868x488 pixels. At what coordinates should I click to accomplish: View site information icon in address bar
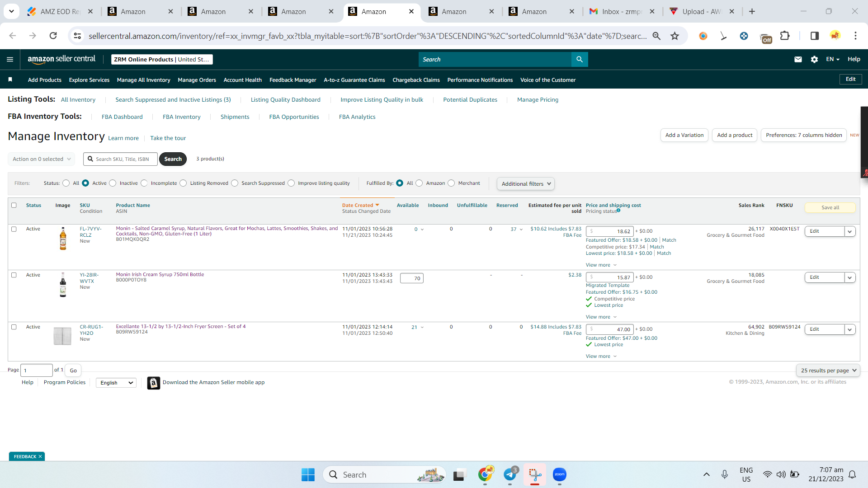[x=77, y=36]
